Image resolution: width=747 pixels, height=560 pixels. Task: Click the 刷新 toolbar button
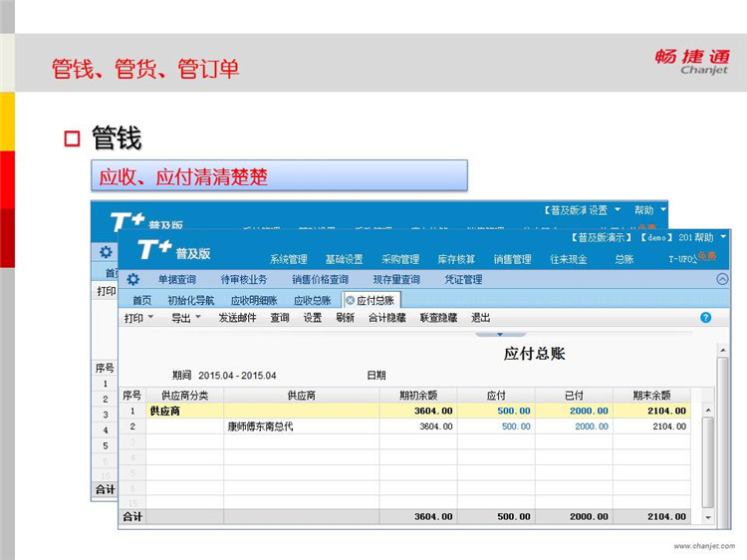[345, 318]
